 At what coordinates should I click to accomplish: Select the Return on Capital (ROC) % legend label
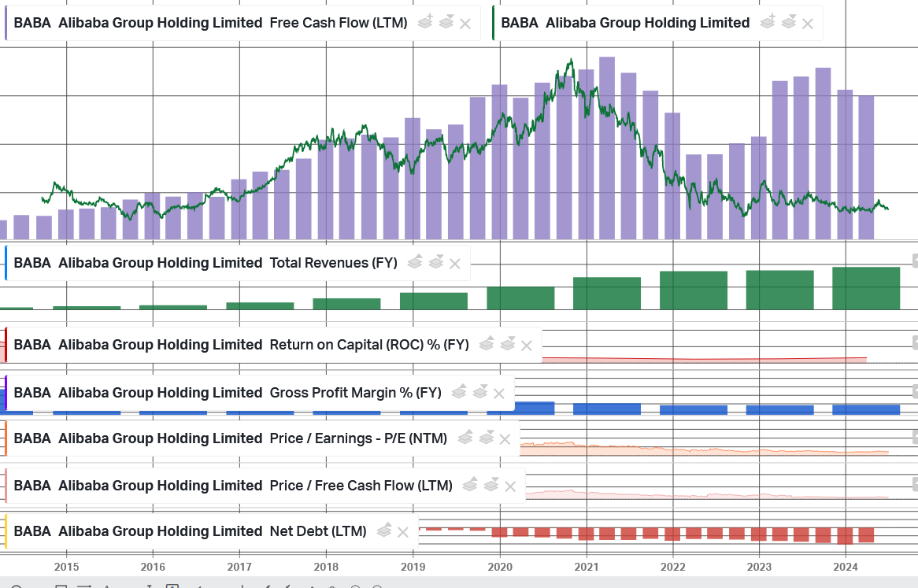coord(241,345)
